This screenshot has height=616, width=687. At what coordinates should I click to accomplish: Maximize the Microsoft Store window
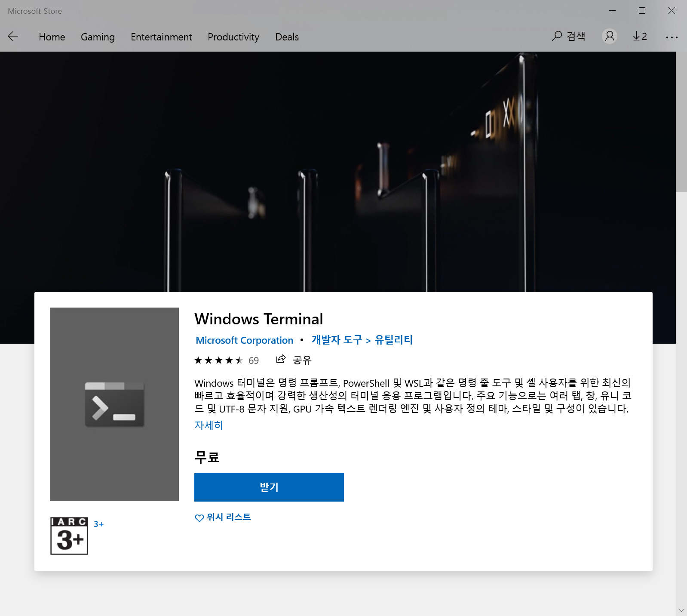tap(642, 11)
